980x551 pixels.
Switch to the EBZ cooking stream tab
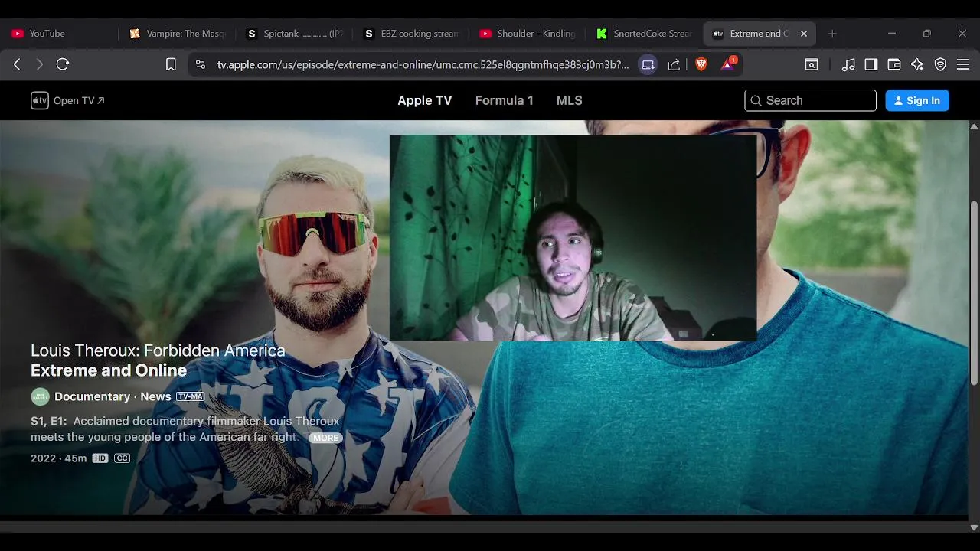(x=412, y=34)
